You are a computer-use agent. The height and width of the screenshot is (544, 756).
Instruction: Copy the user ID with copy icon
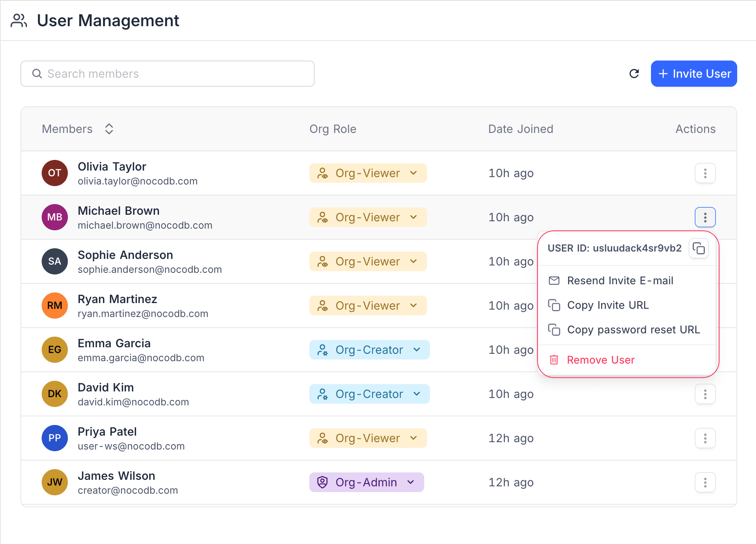pyautogui.click(x=698, y=248)
